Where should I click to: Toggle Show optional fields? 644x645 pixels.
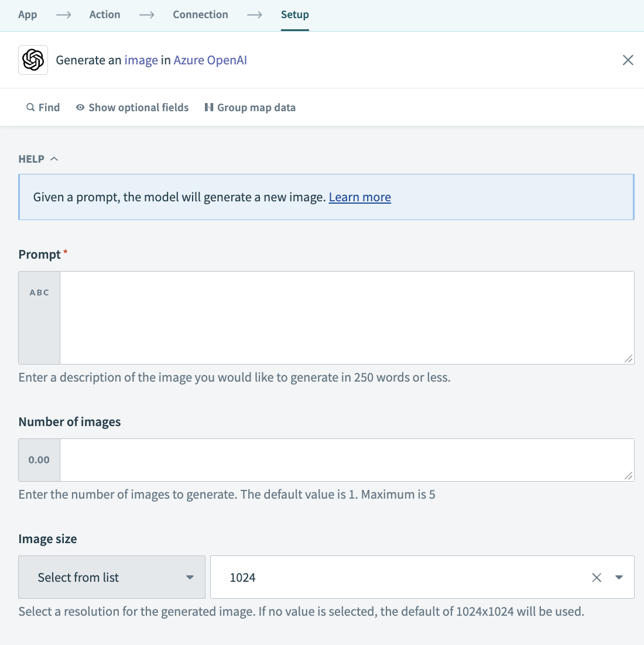coord(138,107)
